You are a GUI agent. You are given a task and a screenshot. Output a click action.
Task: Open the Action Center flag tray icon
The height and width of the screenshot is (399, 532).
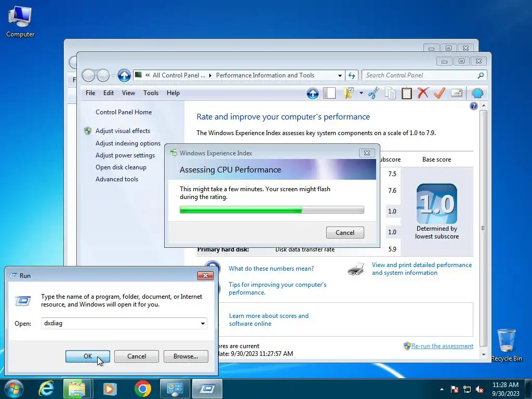click(455, 389)
